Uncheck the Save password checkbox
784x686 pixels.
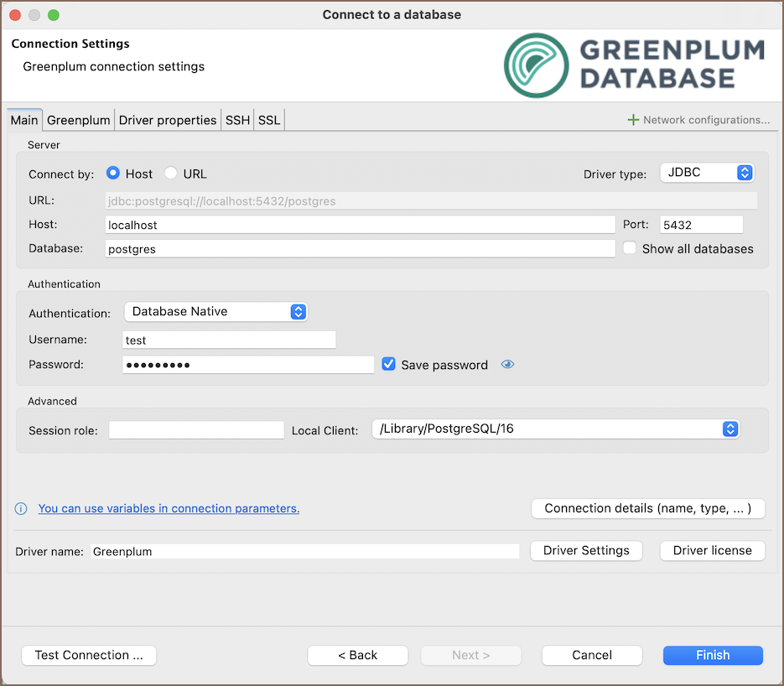389,365
